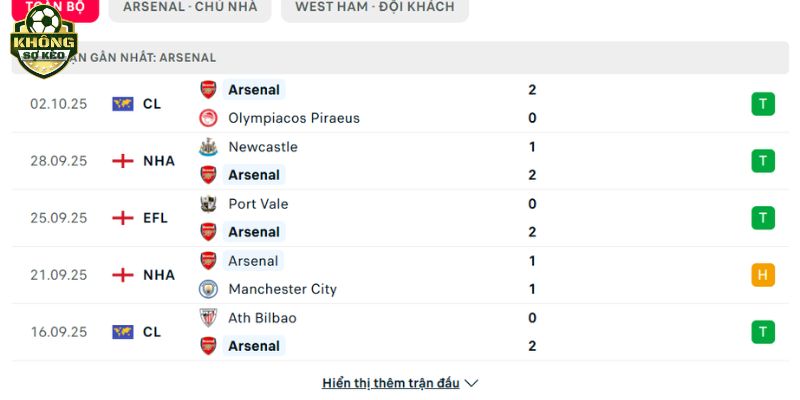The height and width of the screenshot is (400, 800).
Task: Open the Manchester City team link
Action: (282, 289)
